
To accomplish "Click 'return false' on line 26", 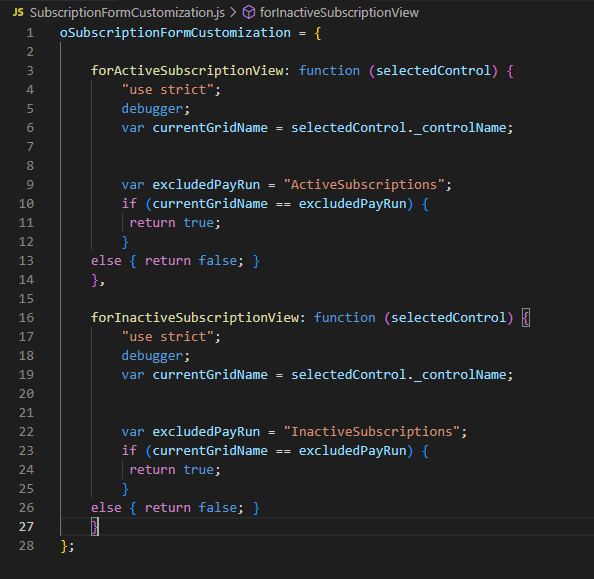I will click(x=191, y=508).
